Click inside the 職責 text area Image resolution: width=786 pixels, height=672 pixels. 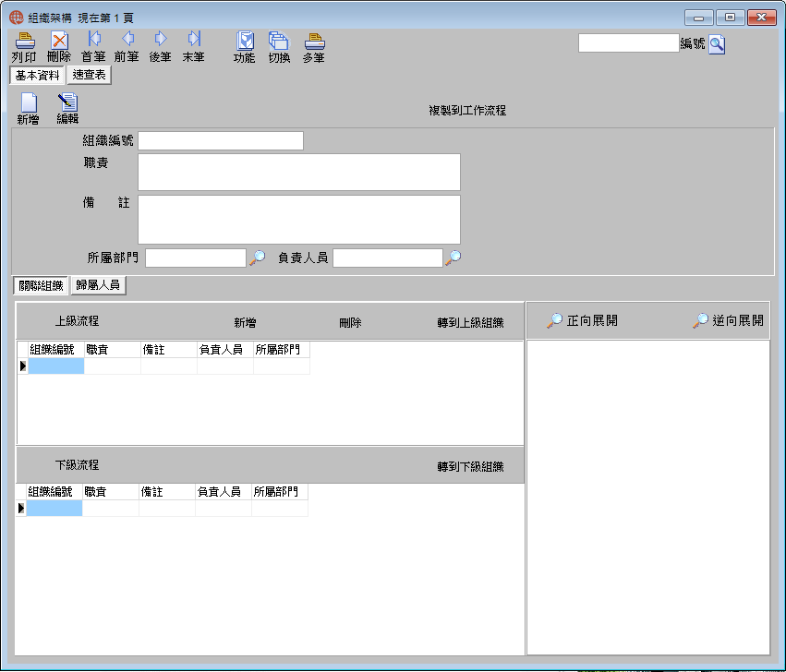point(299,172)
